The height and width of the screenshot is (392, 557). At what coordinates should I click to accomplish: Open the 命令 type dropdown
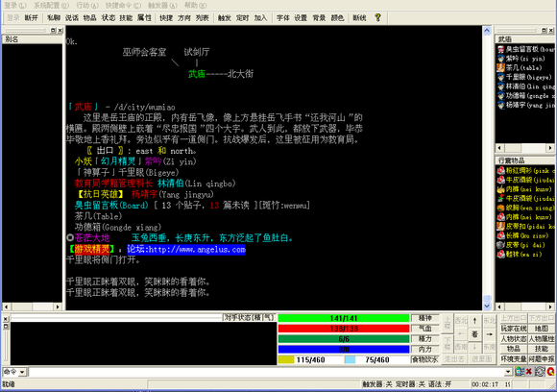[x=22, y=372]
